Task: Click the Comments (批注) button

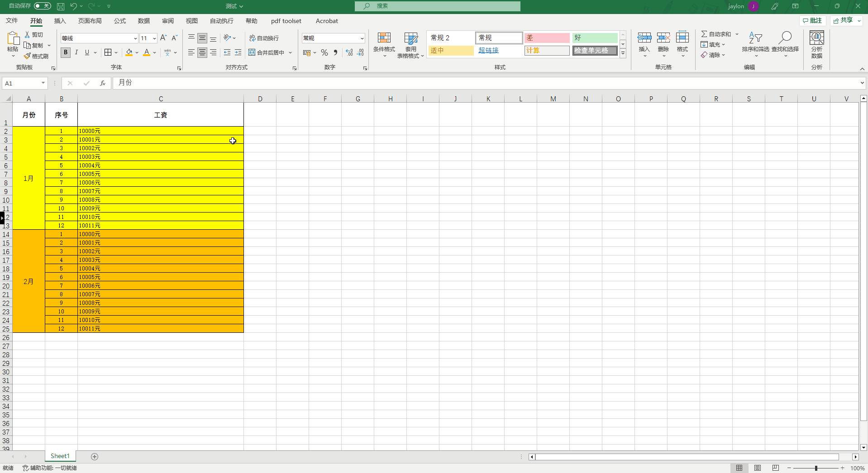Action: click(813, 21)
